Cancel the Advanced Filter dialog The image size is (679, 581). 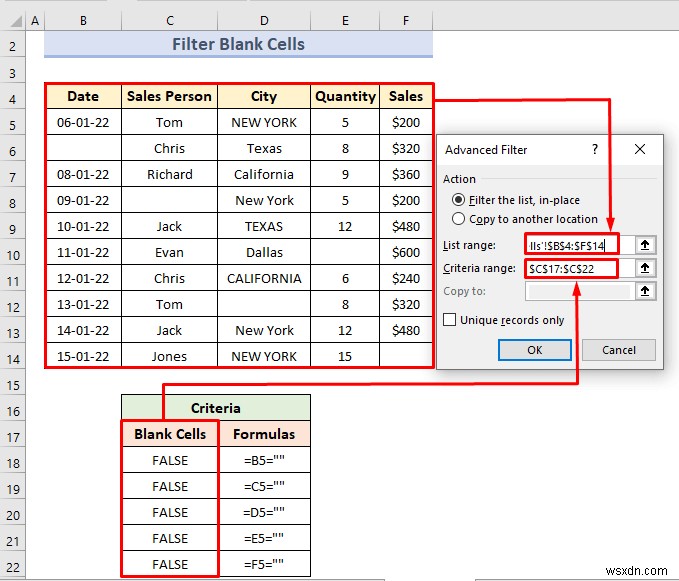point(619,350)
